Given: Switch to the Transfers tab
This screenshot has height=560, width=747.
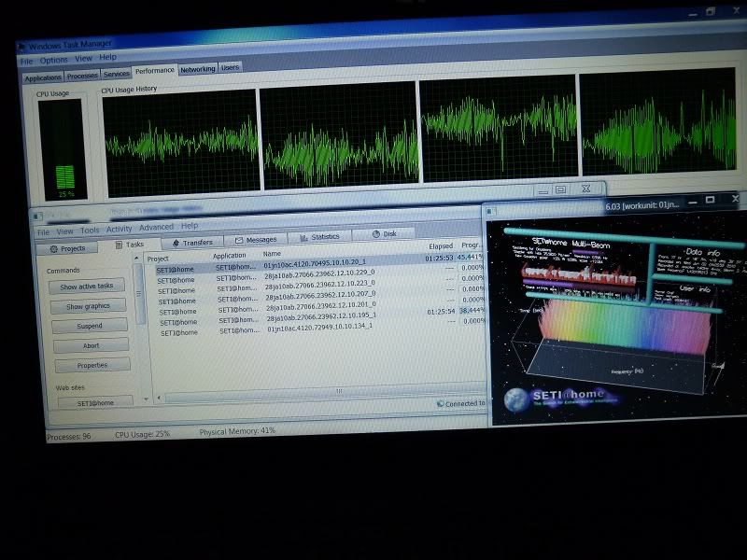Looking at the screenshot, I should (x=191, y=242).
